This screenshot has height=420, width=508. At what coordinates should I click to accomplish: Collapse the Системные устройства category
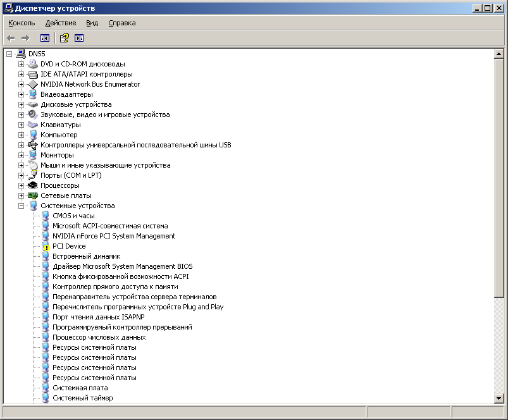(x=21, y=206)
